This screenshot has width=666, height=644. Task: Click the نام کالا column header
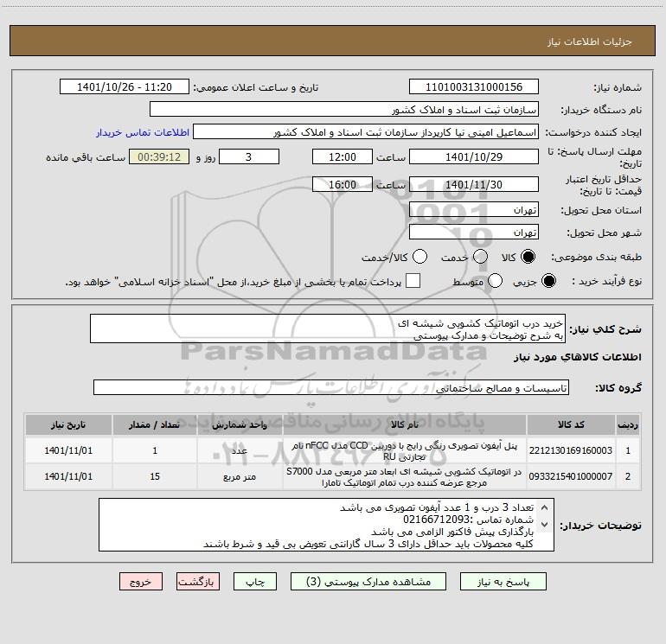coord(405,424)
